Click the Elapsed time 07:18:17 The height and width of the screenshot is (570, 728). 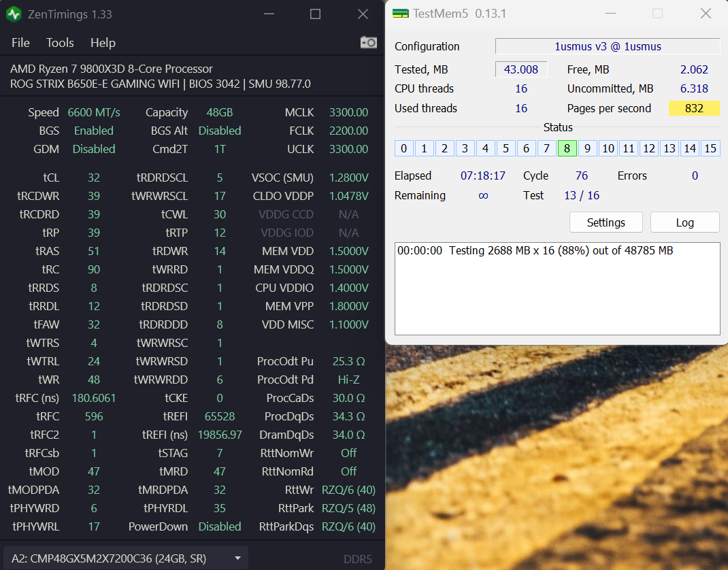point(483,175)
